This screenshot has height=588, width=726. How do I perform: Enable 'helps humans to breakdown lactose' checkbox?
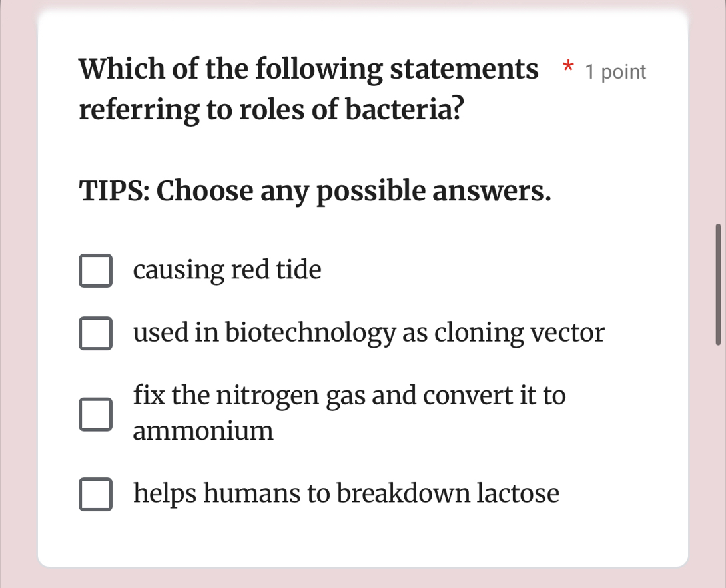coord(95,495)
